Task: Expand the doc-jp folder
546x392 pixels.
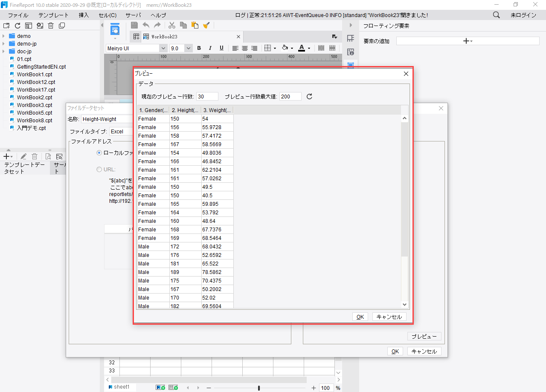Action: point(4,52)
